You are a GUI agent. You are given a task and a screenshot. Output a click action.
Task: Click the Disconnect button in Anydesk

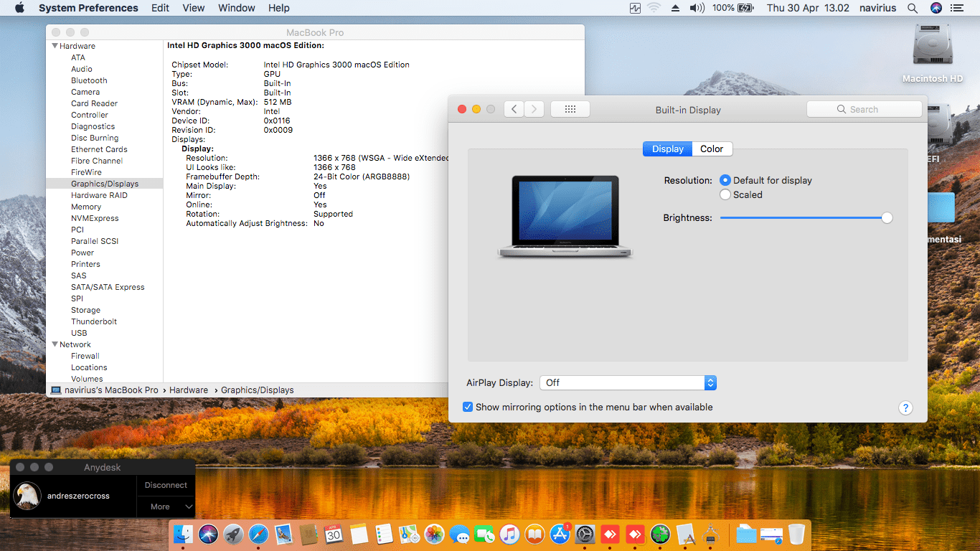tap(166, 485)
